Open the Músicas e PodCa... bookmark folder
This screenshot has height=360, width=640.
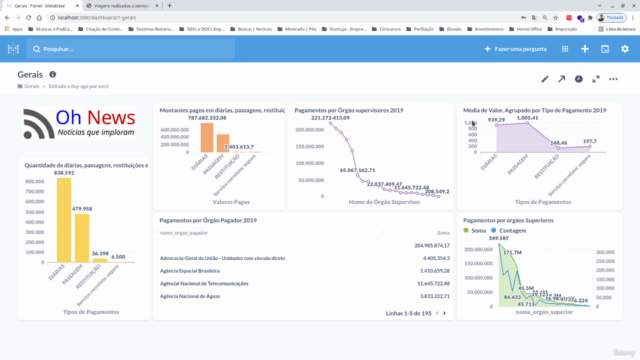[51, 29]
